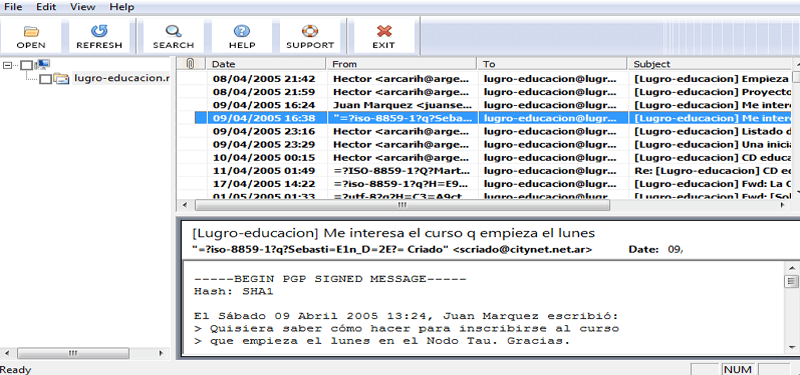800x375 pixels.
Task: Sort emails by From column
Action: pos(402,64)
